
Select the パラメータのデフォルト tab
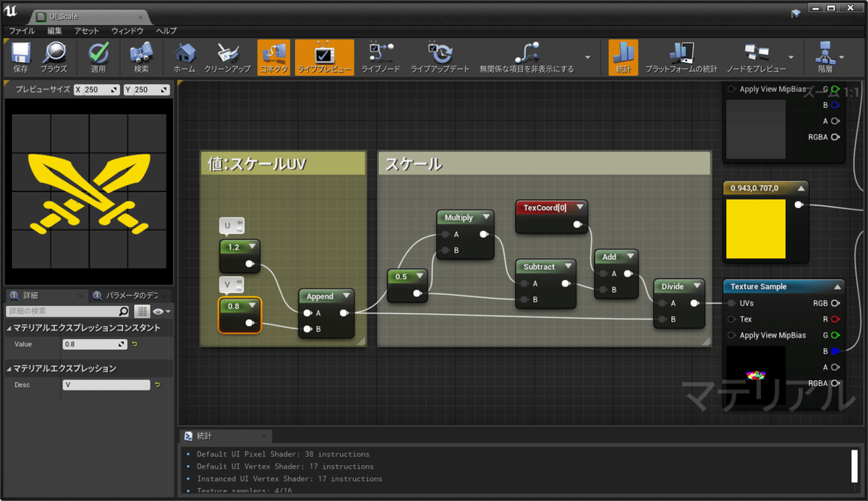point(132,296)
